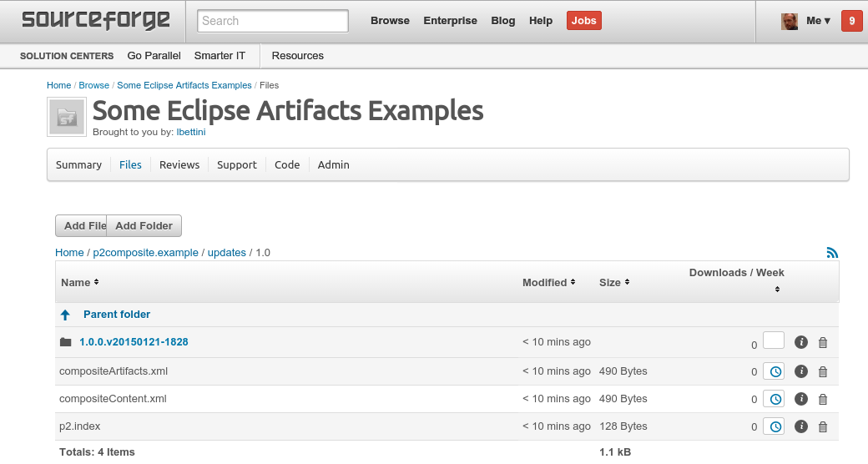
Task: Open Go Parallel solution center
Action: click(x=154, y=56)
